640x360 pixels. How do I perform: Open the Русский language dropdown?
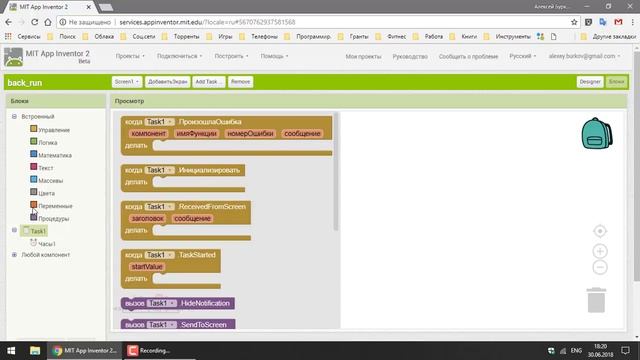coord(522,56)
